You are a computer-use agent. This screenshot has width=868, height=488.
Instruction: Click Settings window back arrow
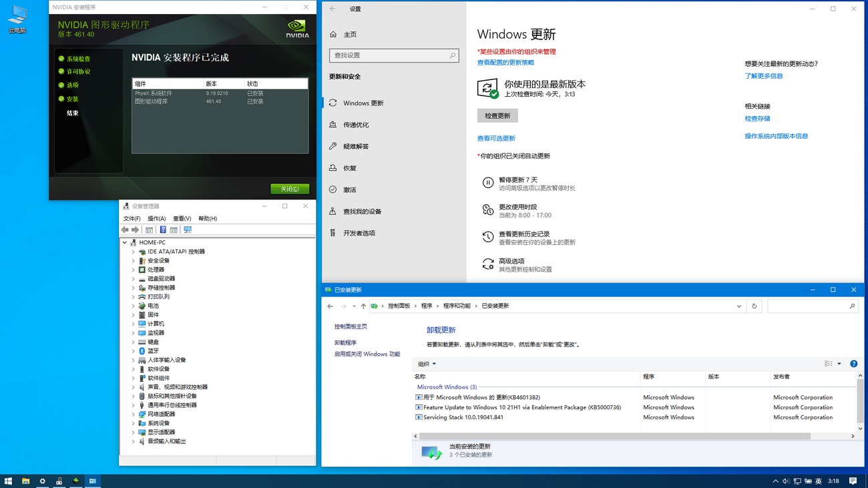pos(333,9)
